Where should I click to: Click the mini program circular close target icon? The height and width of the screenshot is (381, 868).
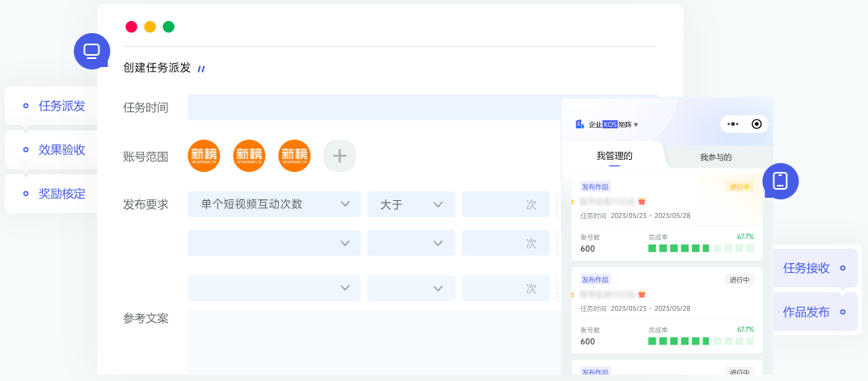pos(756,124)
